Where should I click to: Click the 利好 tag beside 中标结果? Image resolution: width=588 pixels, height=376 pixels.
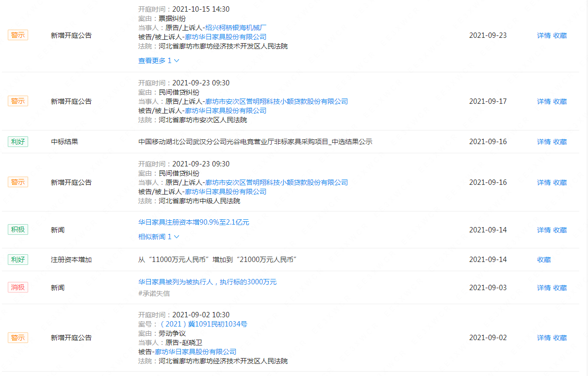coord(18,142)
